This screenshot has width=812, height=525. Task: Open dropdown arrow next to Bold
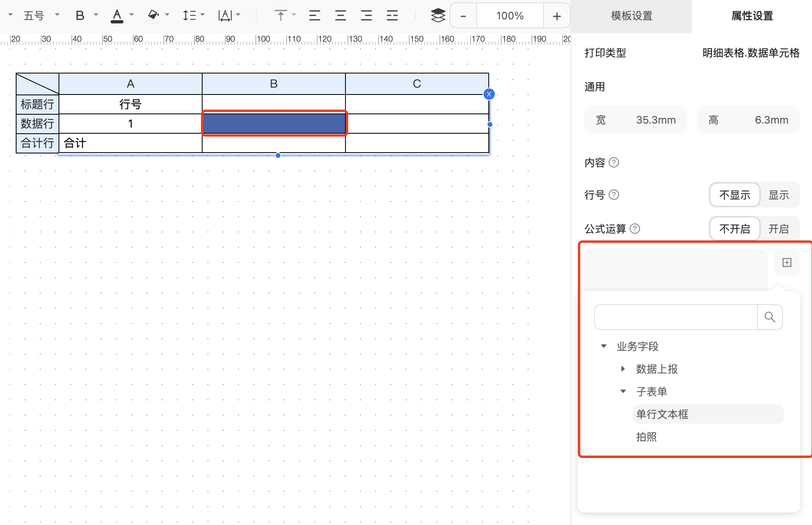tap(96, 15)
